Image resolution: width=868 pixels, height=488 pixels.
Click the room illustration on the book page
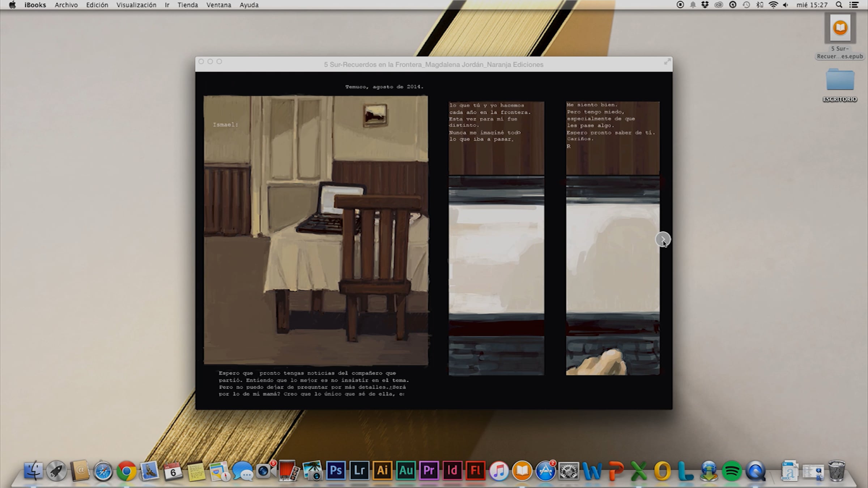(x=316, y=230)
